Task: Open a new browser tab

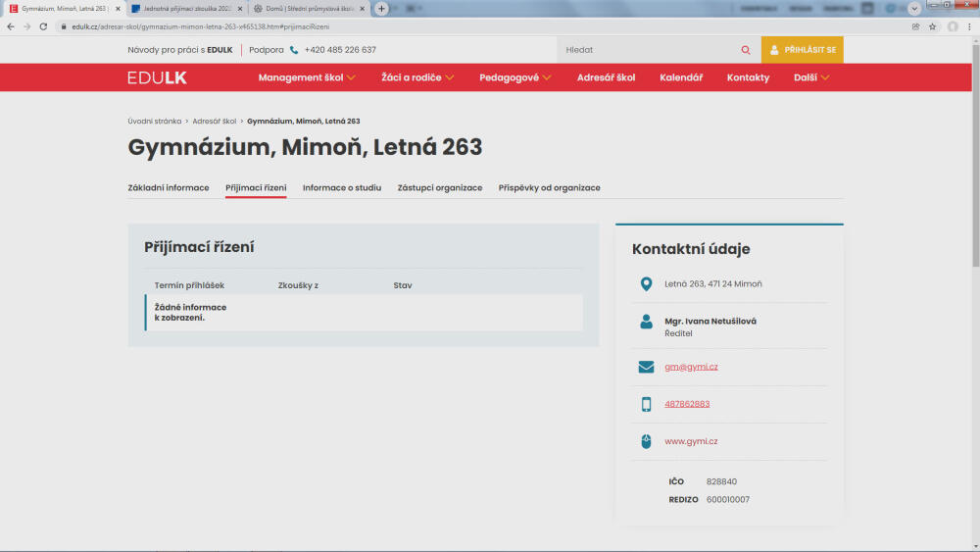Action: pyautogui.click(x=381, y=8)
